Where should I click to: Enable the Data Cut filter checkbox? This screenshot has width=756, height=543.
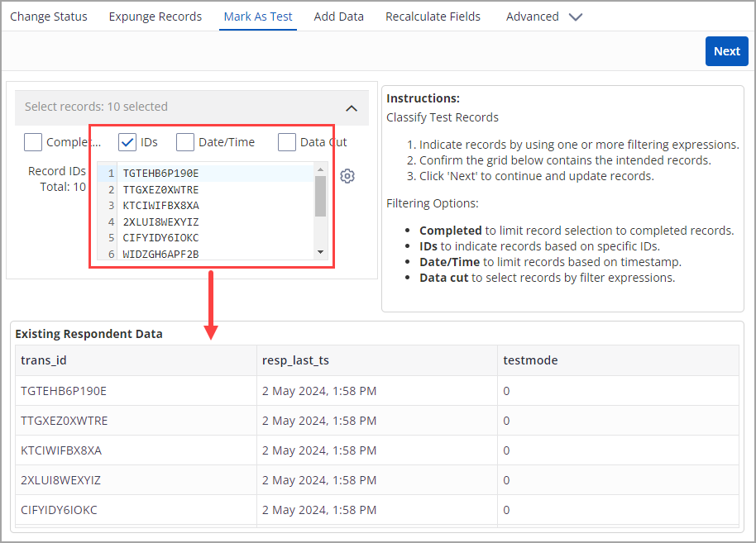(x=287, y=142)
